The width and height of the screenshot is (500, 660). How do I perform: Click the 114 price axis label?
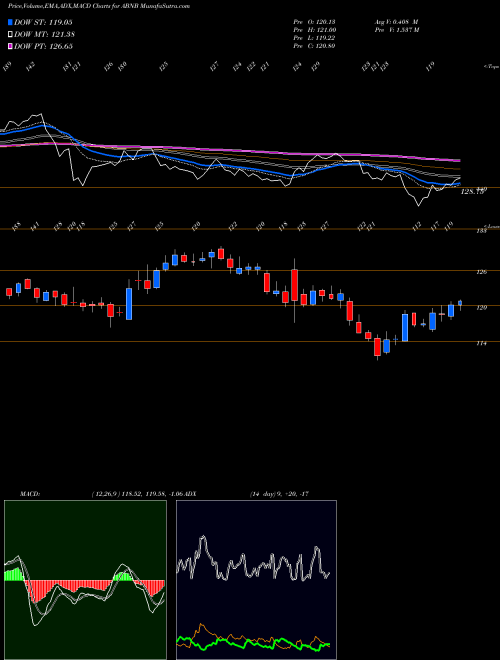coord(481,343)
